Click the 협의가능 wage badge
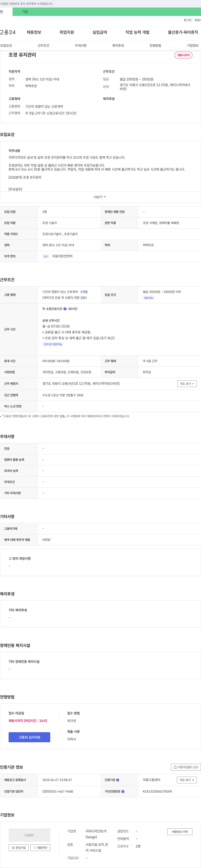Viewport: 201px width, 868px height. click(x=148, y=298)
